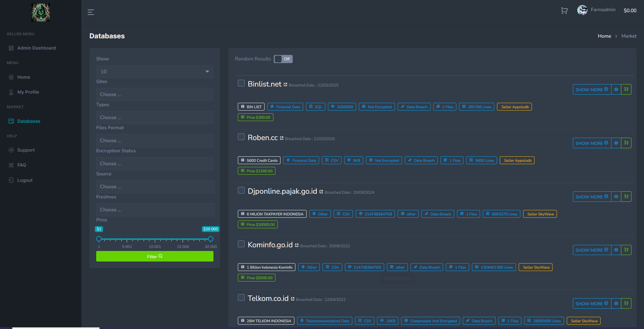
Task: Click the site logo in the sidebar
Action: point(41,13)
